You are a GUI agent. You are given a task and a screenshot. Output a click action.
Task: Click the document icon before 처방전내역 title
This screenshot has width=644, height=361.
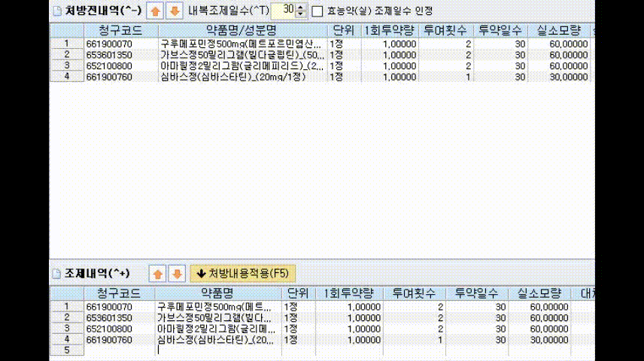(57, 11)
